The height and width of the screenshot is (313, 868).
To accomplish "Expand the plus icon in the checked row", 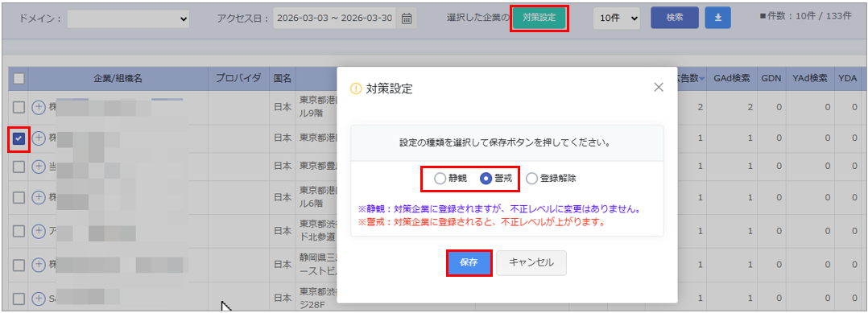I will pos(38,138).
